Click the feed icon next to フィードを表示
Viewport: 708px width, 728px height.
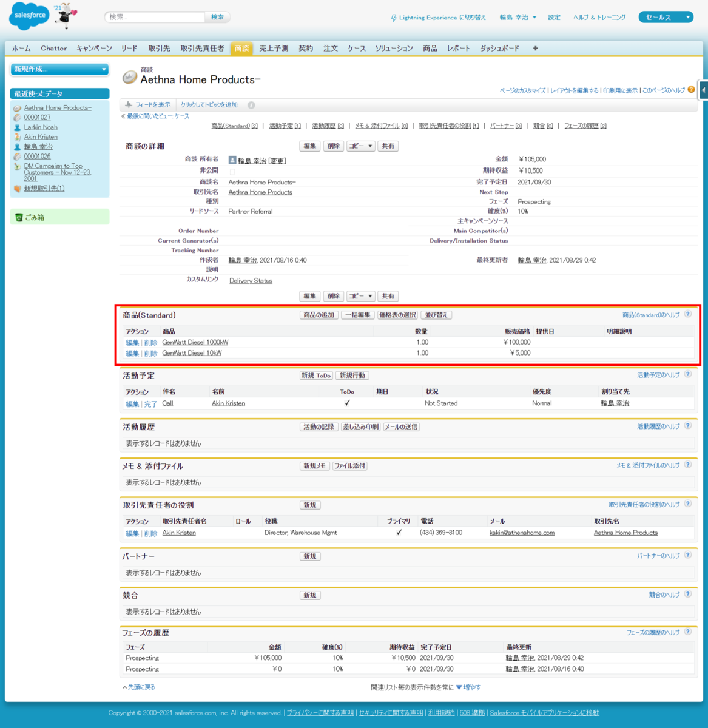pos(129,105)
